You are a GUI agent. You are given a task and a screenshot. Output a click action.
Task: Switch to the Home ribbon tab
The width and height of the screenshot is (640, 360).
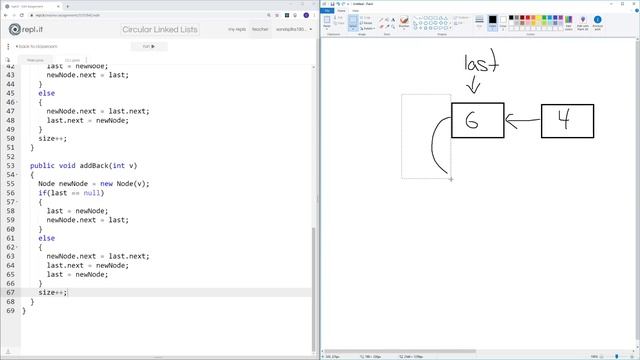341,11
